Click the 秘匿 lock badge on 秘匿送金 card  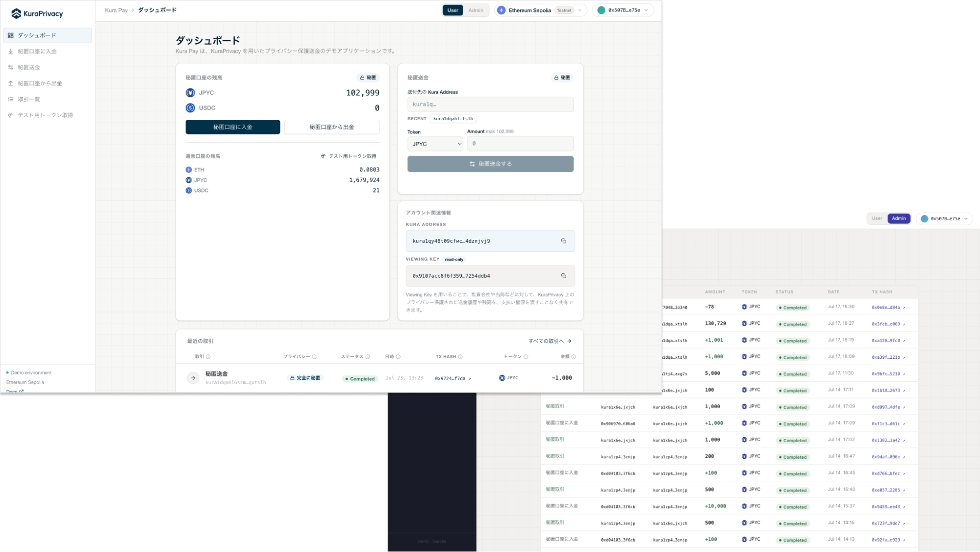click(562, 78)
